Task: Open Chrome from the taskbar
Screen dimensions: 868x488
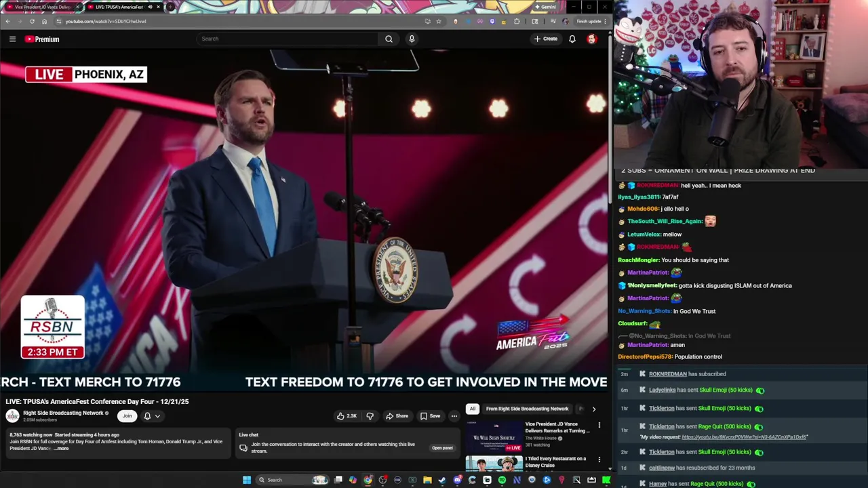Action: [x=368, y=480]
